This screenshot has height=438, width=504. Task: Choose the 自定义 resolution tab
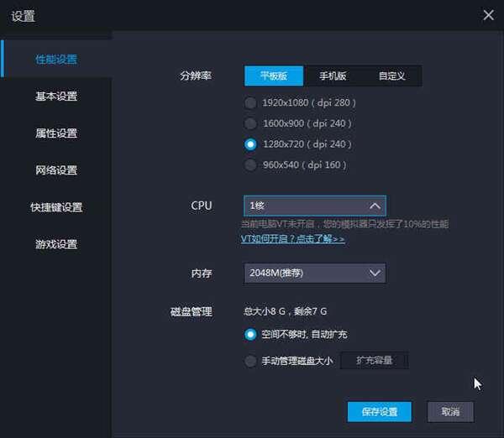click(x=391, y=76)
